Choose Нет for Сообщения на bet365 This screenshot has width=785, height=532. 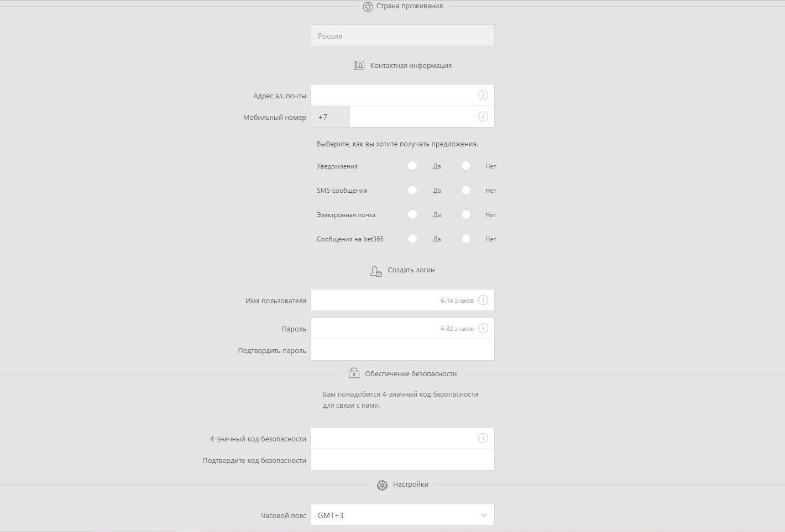pyautogui.click(x=466, y=239)
